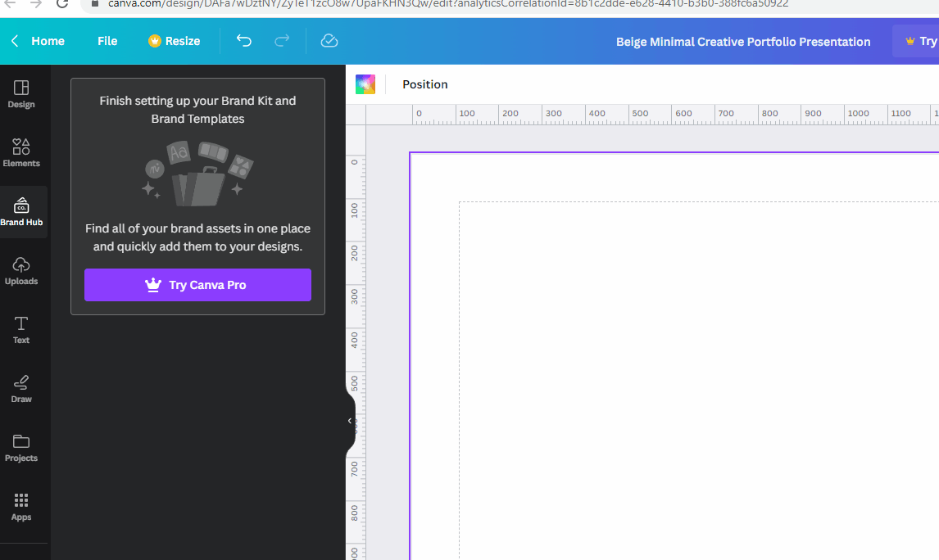Open the Uploads panel
This screenshot has width=939, height=560.
21,271
